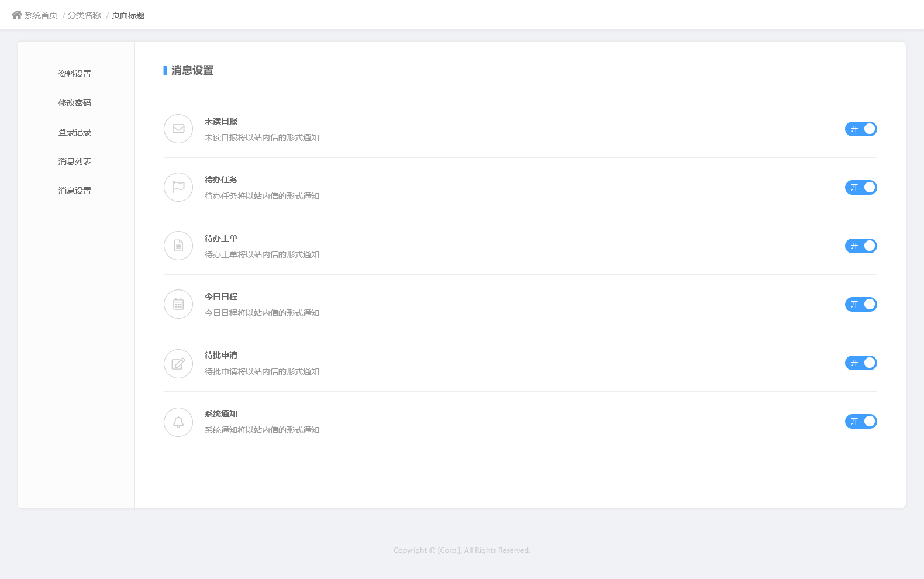Image resolution: width=924 pixels, height=579 pixels.
Task: Click description 系统通知将以站内信的形式通知
Action: click(262, 430)
